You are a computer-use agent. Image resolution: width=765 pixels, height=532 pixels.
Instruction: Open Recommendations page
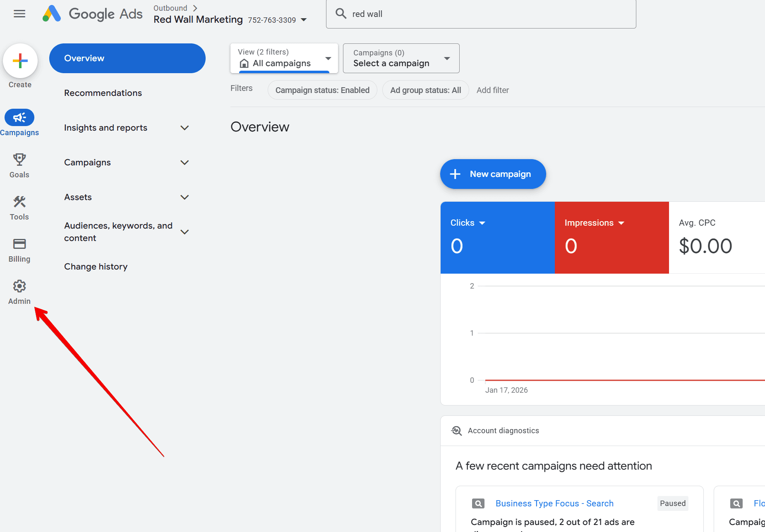(103, 93)
